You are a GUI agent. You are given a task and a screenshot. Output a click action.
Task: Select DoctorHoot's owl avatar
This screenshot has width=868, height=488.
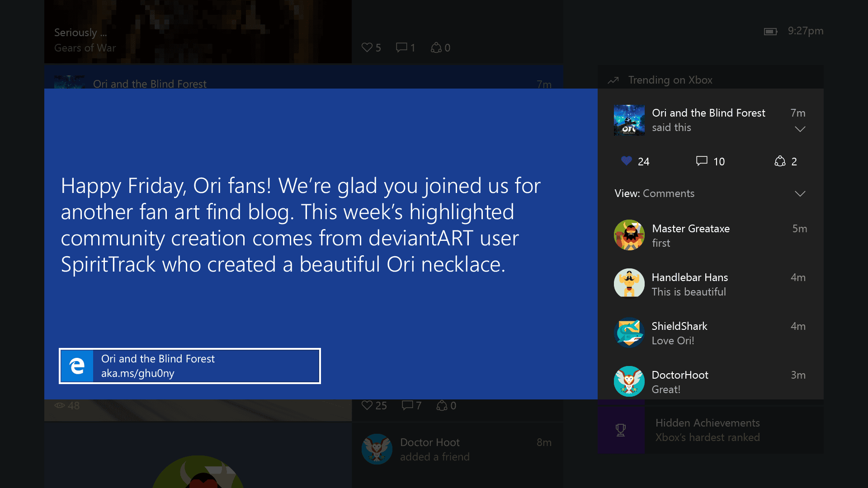[629, 381]
